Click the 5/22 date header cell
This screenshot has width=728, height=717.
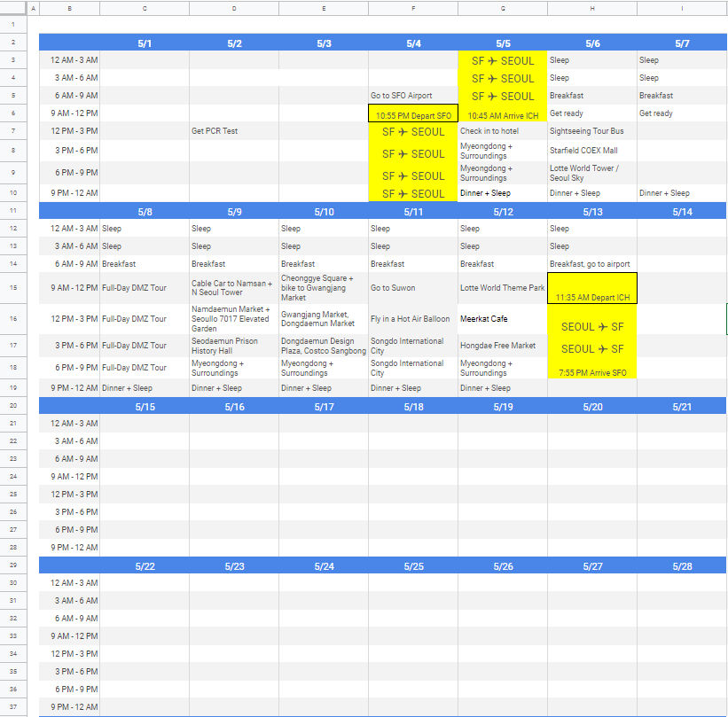point(145,566)
